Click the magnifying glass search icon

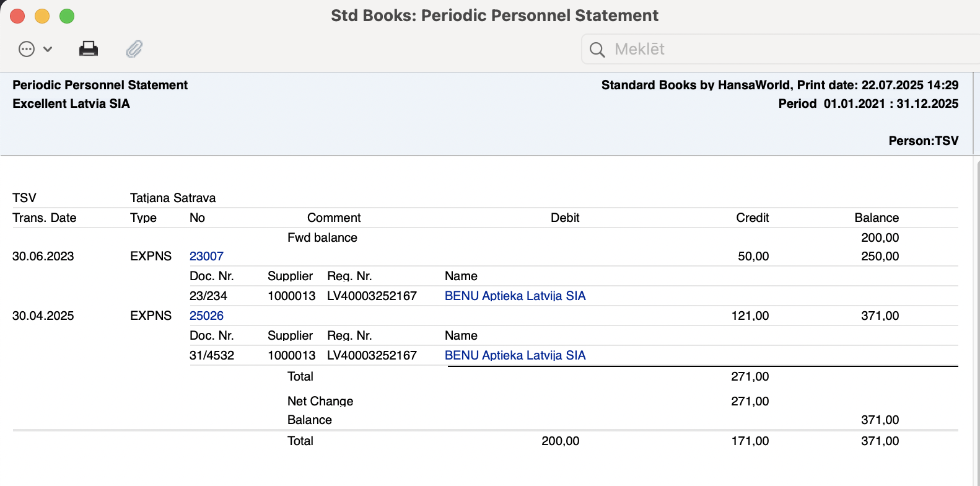click(597, 50)
